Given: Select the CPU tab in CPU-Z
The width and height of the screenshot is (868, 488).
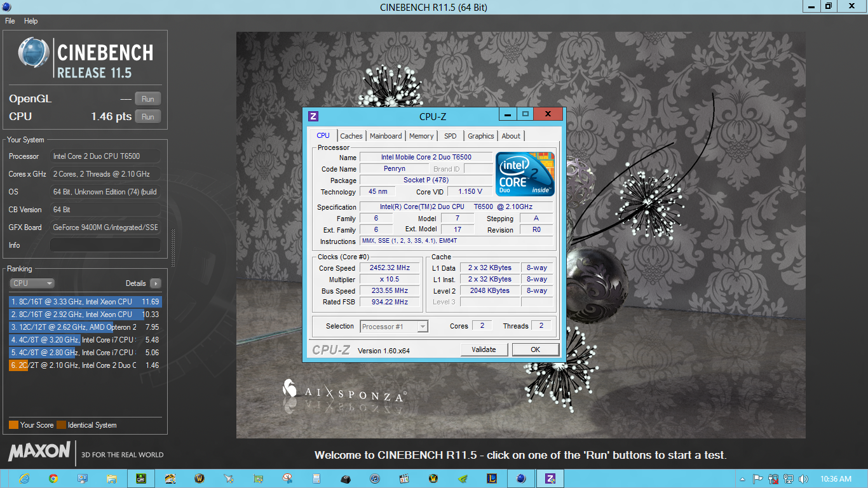Looking at the screenshot, I should [323, 135].
